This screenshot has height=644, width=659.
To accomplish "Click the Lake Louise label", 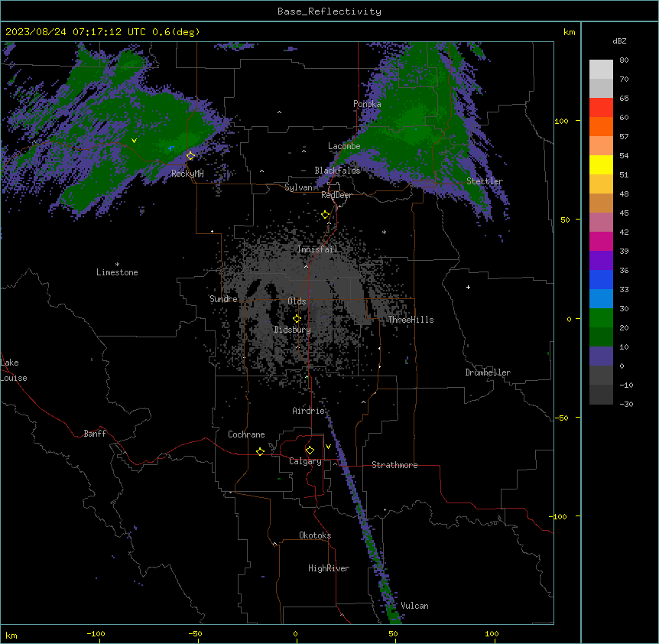I will [x=14, y=370].
